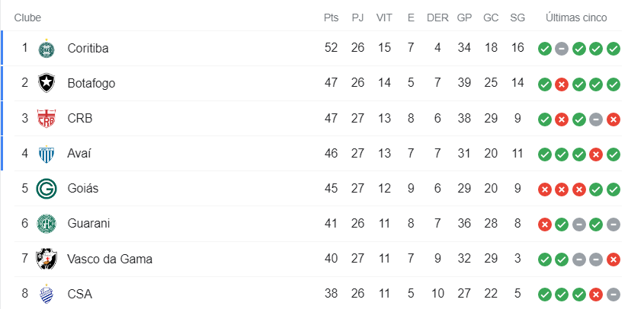Click Botafogo's red loss icon in last five
This screenshot has height=309, width=644.
(562, 84)
